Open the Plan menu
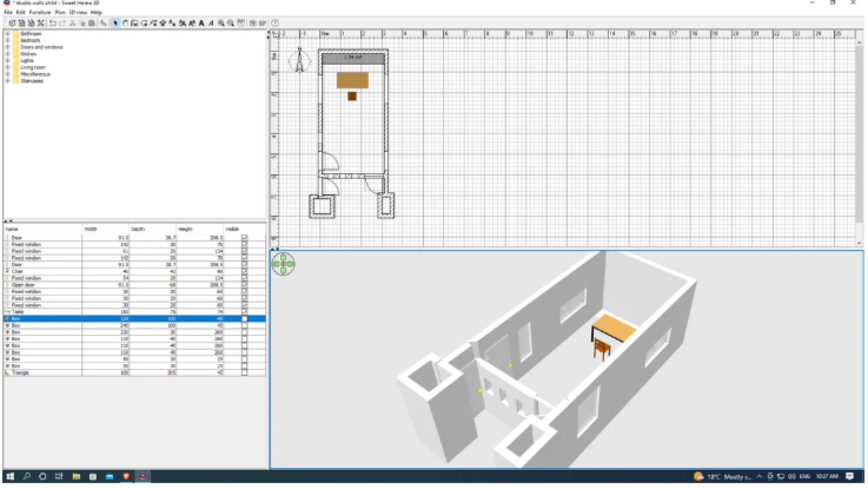Viewport: 868px width, 489px height. [60, 12]
